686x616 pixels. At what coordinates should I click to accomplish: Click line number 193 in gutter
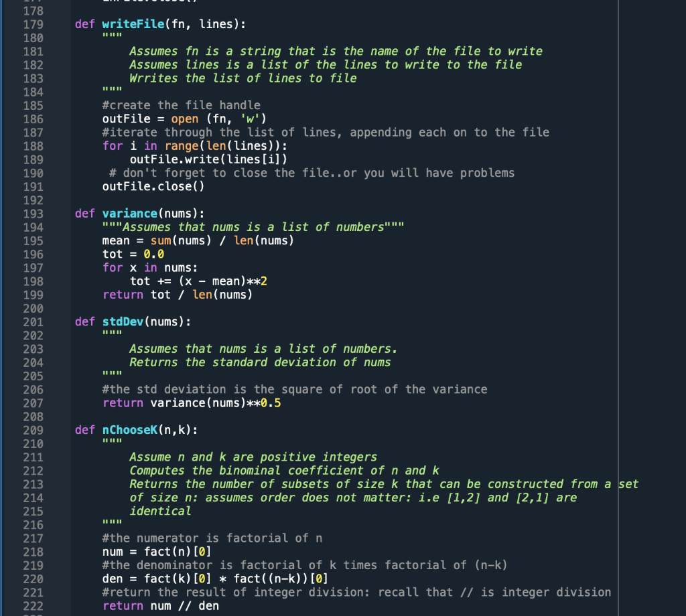(x=33, y=214)
